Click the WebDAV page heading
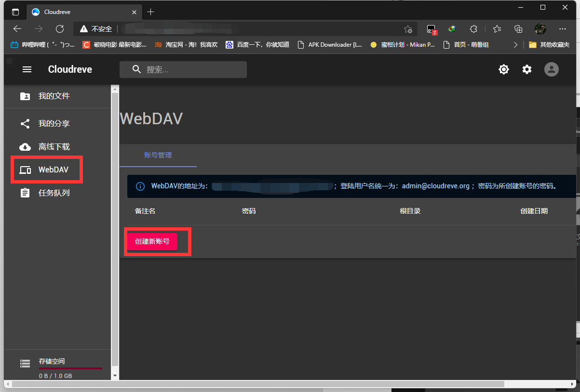Image resolution: width=580 pixels, height=392 pixels. [x=151, y=118]
